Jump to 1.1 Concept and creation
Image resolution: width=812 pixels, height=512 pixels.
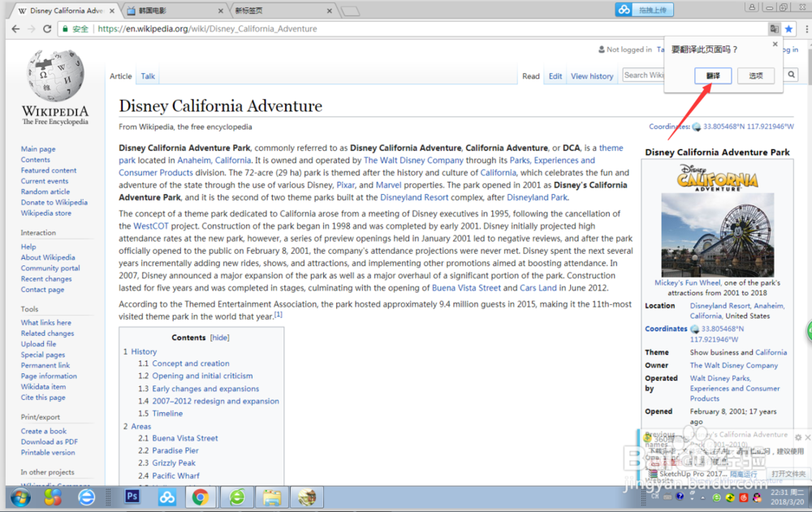[x=191, y=364]
